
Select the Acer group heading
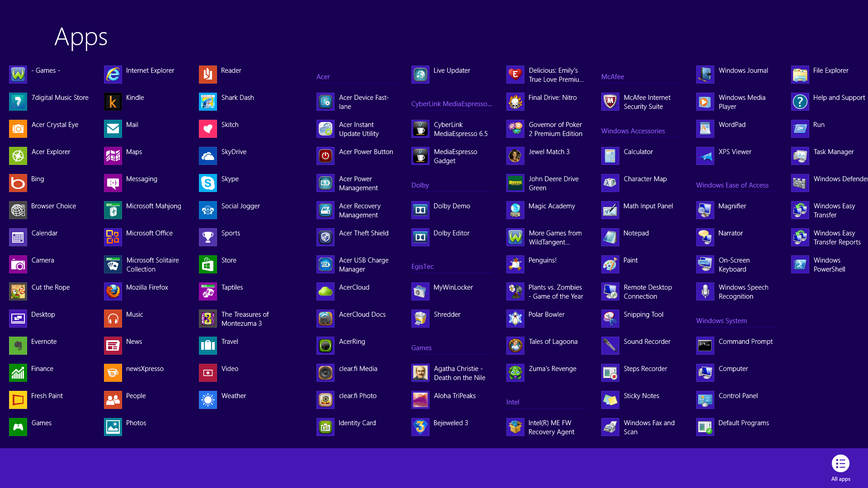[x=323, y=77]
